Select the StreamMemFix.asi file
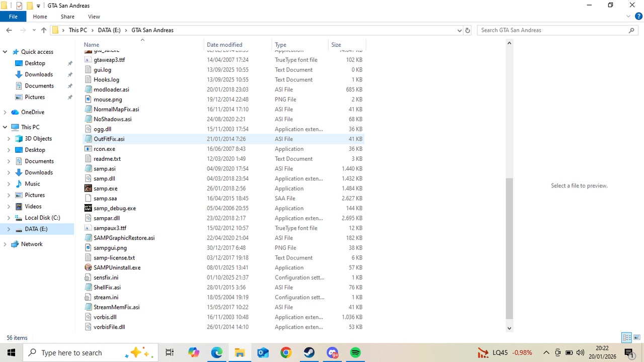The height and width of the screenshot is (362, 644). pos(223,307)
